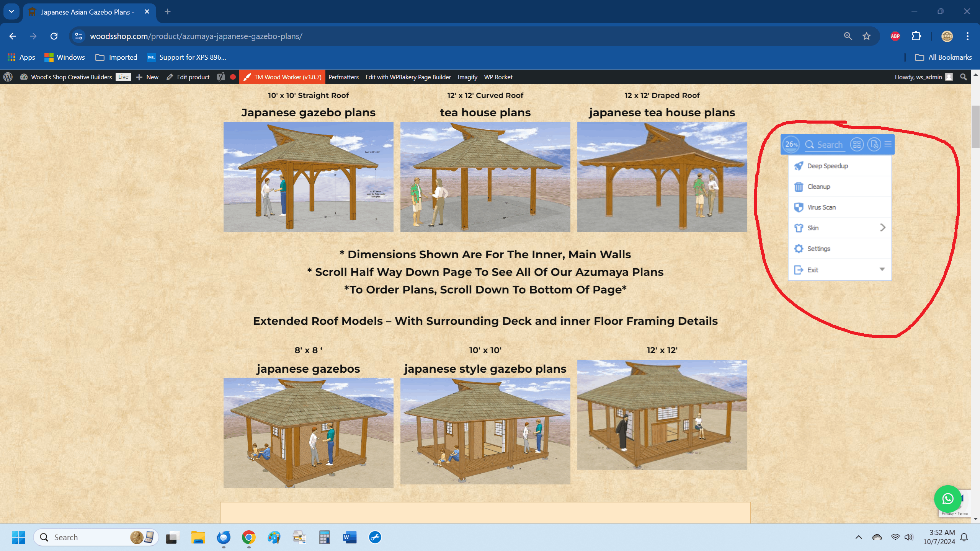Open the Calculator app in taskbar
Viewport: 980px width, 551px height.
[324, 537]
